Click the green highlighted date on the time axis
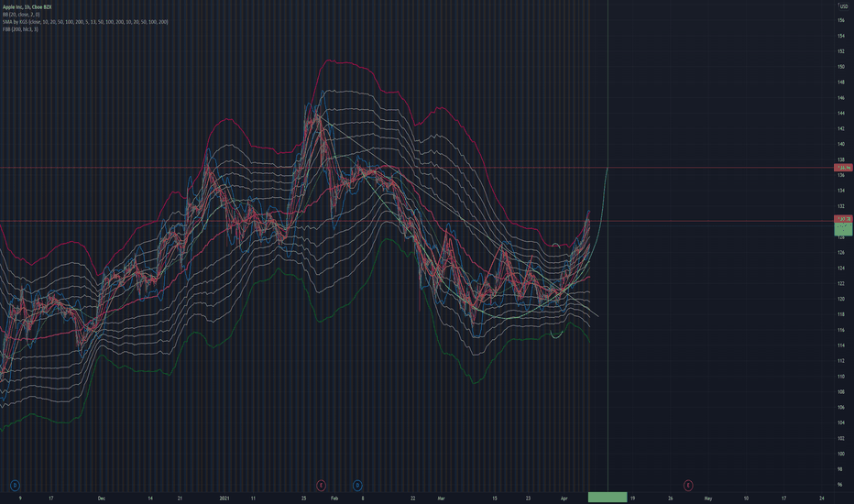 coord(608,497)
